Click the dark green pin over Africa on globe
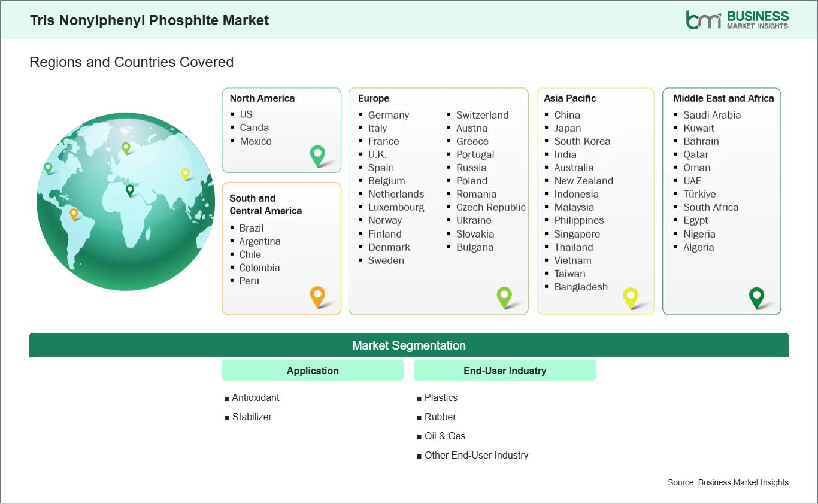This screenshot has height=504, width=818. [x=130, y=190]
